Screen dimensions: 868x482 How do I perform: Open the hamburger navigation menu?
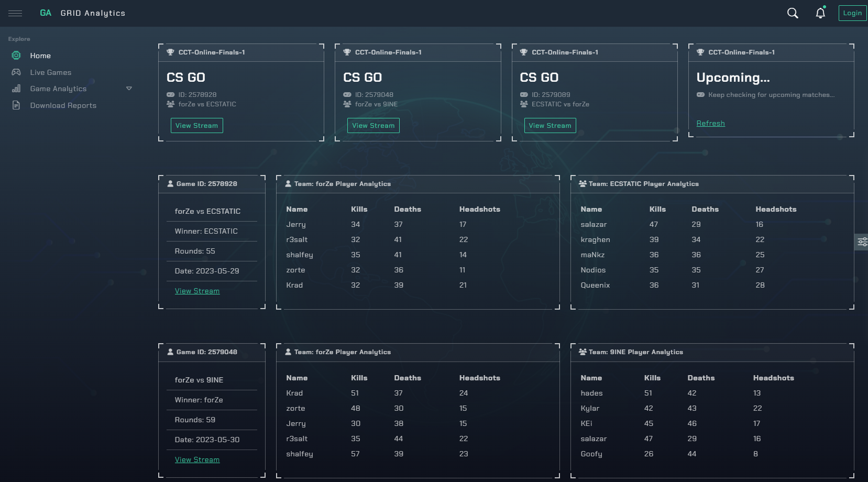pos(15,13)
